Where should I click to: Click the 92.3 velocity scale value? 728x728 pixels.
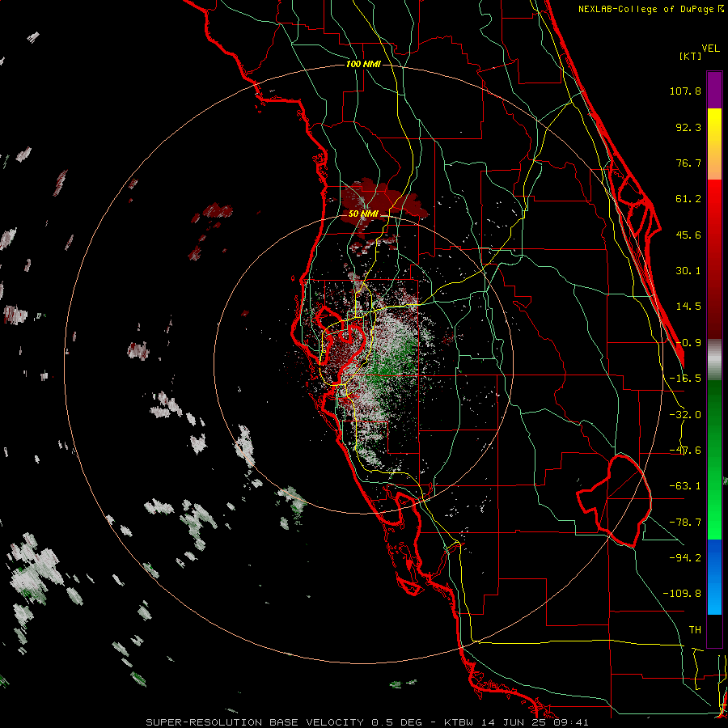coord(688,127)
